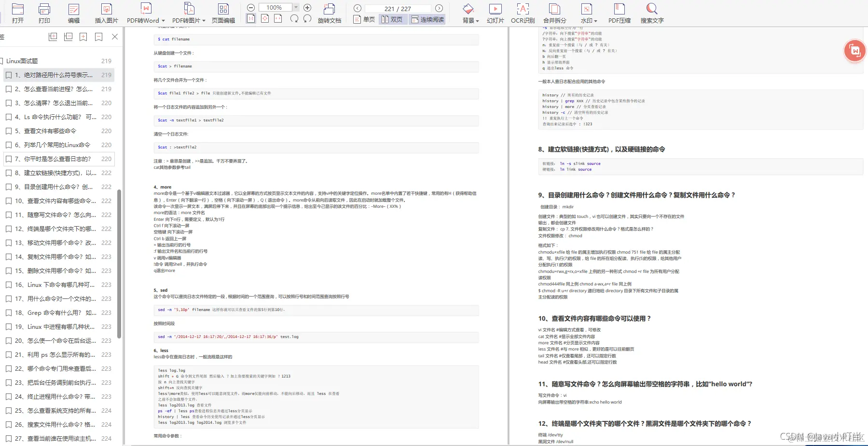Viewport: 868px width, 446px height.
Task: Open the zoom percentage dropdown arrow
Action: click(x=296, y=7)
